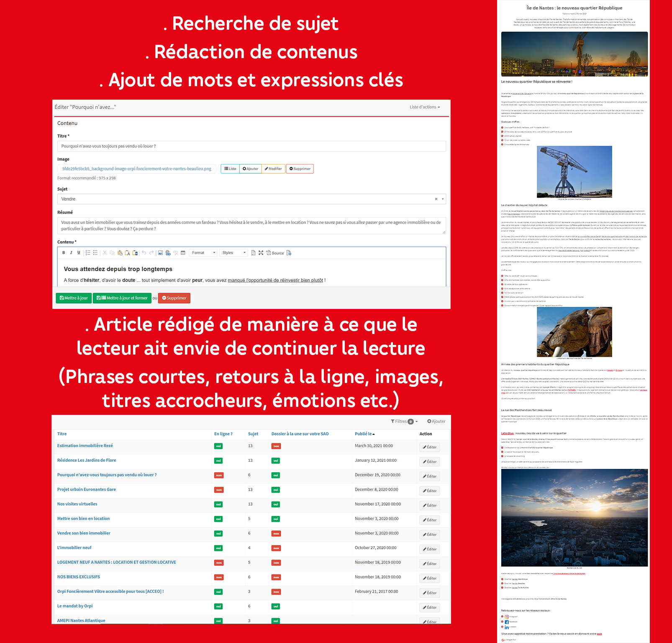Switch 'Estimation immobilière Rezé' online status toggle
672x643 pixels.
(218, 446)
